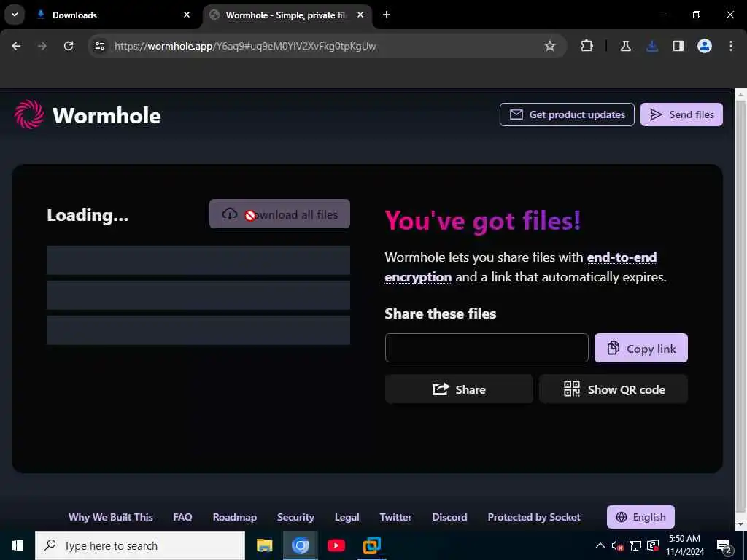Open File Explorer from the taskbar

point(264,545)
